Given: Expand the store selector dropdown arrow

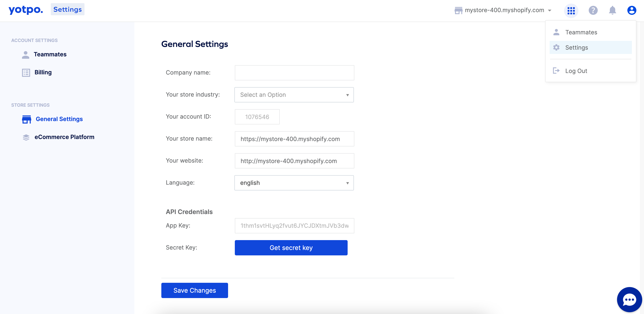Looking at the screenshot, I should (549, 11).
